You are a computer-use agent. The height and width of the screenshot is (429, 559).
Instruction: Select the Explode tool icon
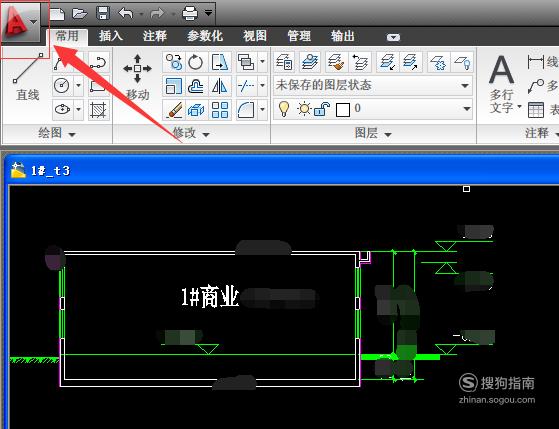pyautogui.click(x=196, y=109)
